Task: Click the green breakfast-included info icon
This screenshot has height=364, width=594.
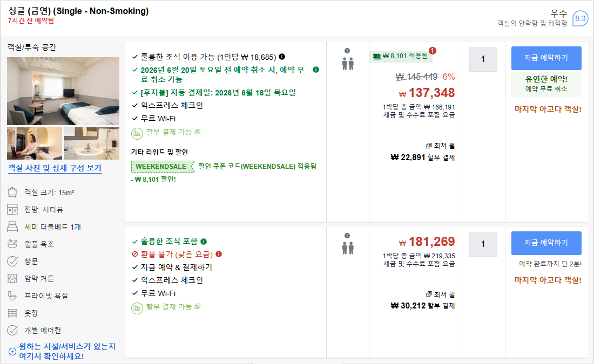Action: tap(204, 242)
